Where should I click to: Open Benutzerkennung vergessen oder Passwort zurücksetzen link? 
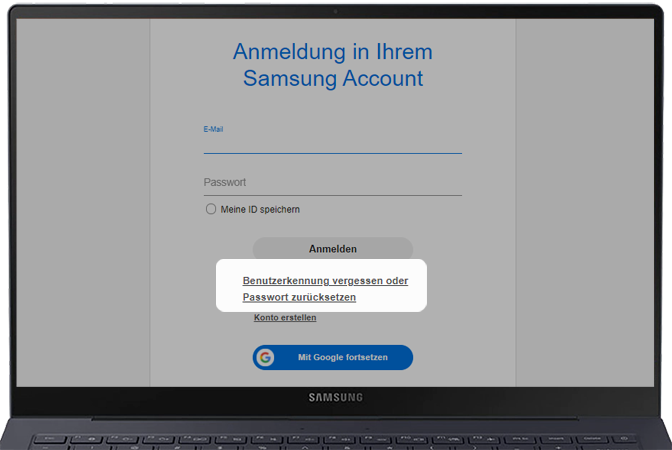point(325,289)
